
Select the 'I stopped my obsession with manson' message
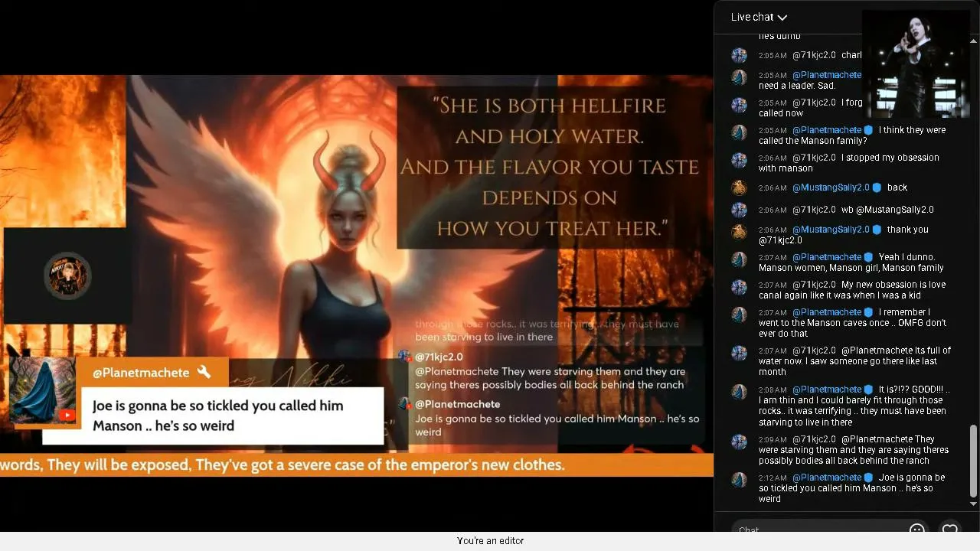849,163
